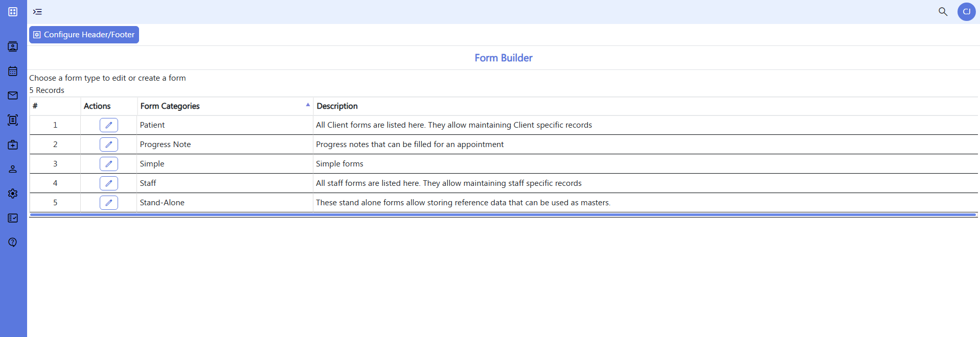
Task: Open the person profile sidebar icon
Action: coord(13,169)
